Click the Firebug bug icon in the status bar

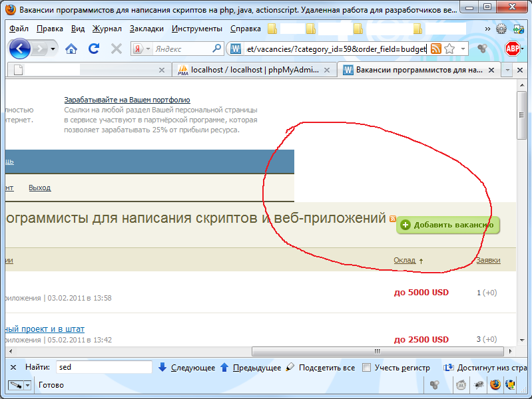pos(479,385)
